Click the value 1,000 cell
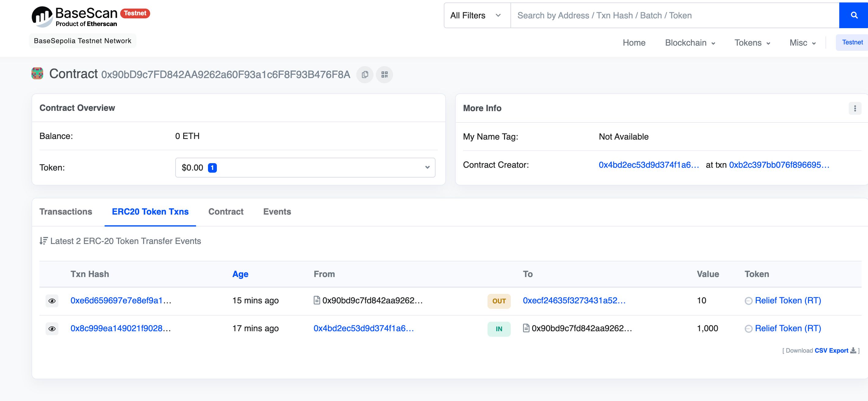868x401 pixels. pyautogui.click(x=708, y=328)
